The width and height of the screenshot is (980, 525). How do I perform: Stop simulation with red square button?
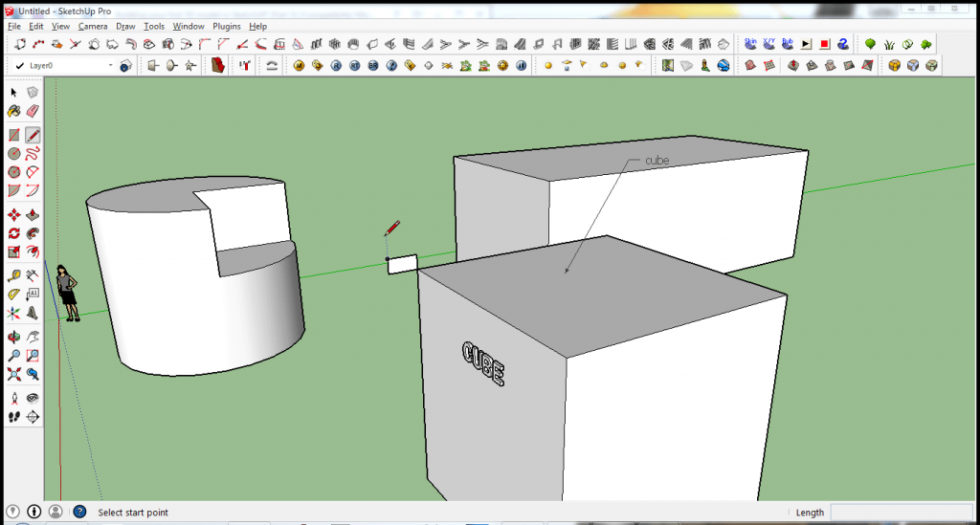click(824, 44)
